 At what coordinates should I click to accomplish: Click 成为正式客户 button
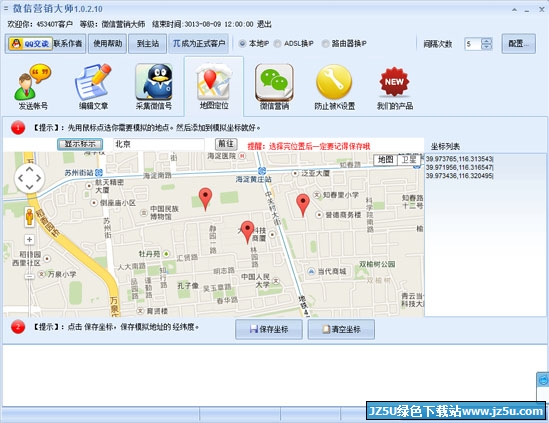(x=199, y=44)
